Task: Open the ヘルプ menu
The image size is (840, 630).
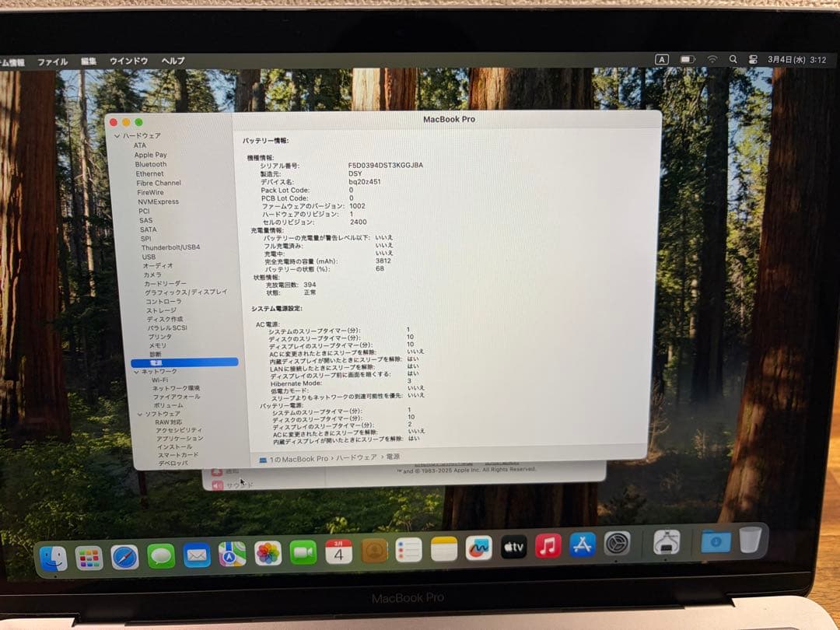Action: [x=173, y=61]
